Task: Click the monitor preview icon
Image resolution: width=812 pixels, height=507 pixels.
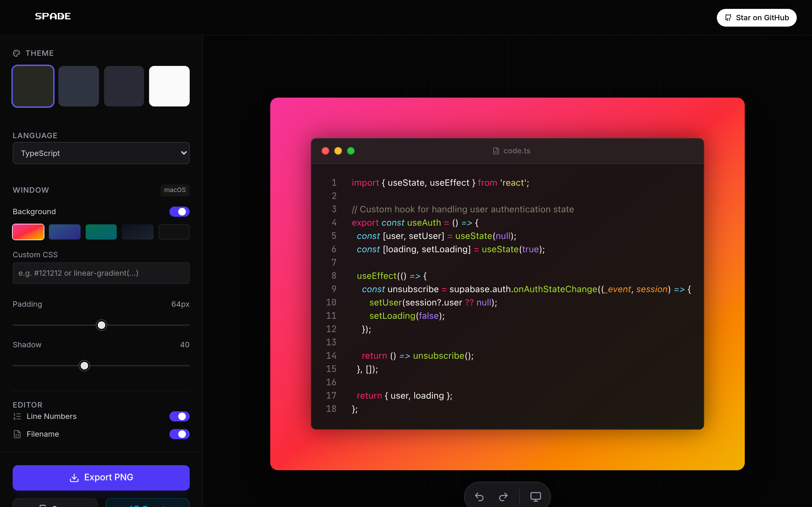Action: pos(535,497)
